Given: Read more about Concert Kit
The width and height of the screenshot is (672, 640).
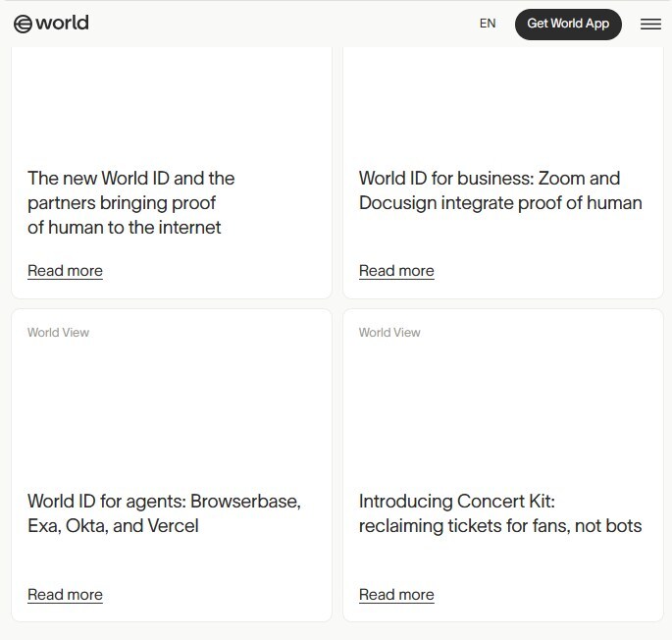Looking at the screenshot, I should coord(396,595).
